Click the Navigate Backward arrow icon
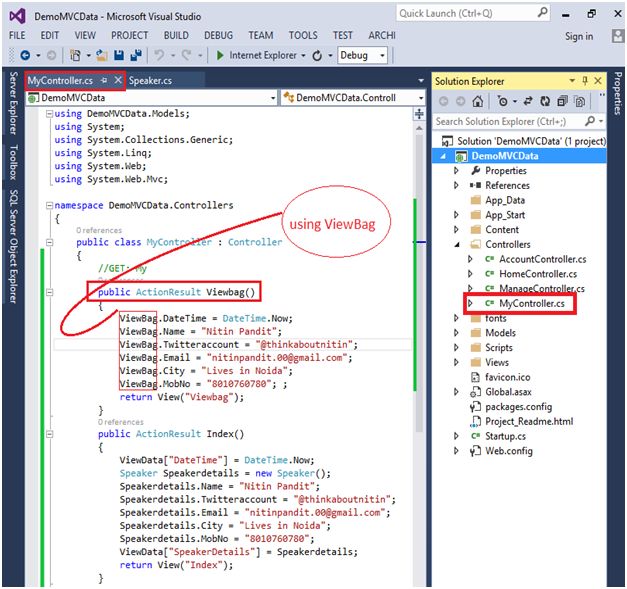This screenshot has height=589, width=627. pos(25,55)
